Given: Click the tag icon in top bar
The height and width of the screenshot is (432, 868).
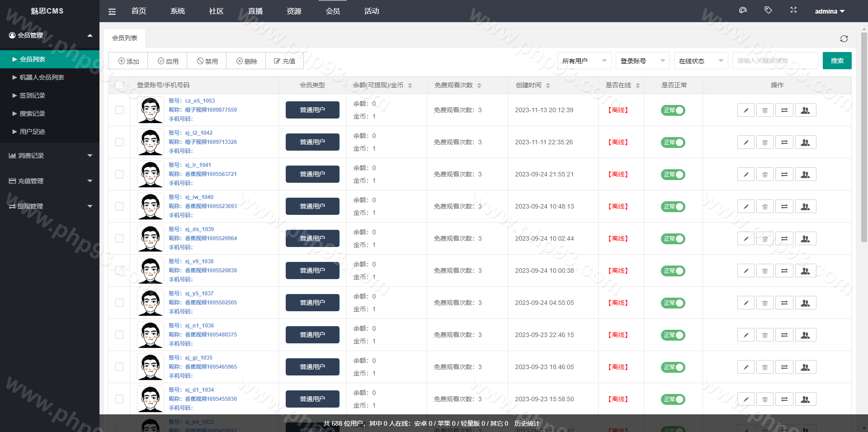Looking at the screenshot, I should (768, 10).
